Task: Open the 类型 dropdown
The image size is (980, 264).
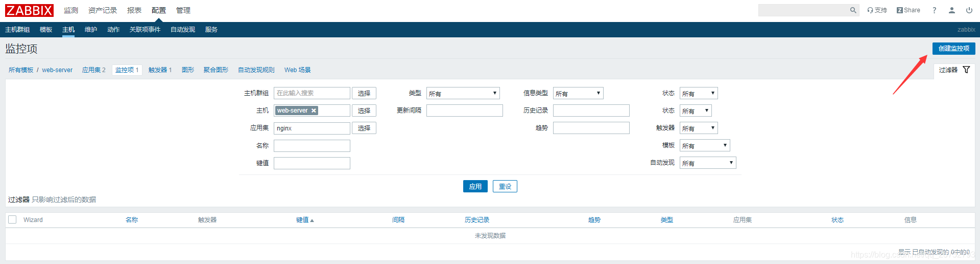Action: [x=463, y=93]
